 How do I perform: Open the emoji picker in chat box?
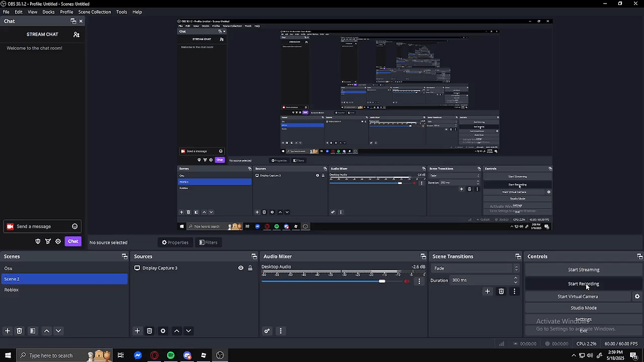(75, 226)
